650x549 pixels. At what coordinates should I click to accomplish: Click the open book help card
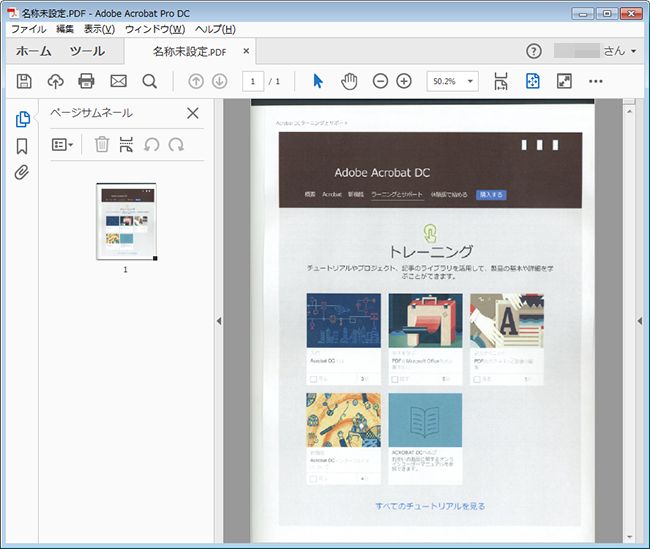[x=425, y=439]
